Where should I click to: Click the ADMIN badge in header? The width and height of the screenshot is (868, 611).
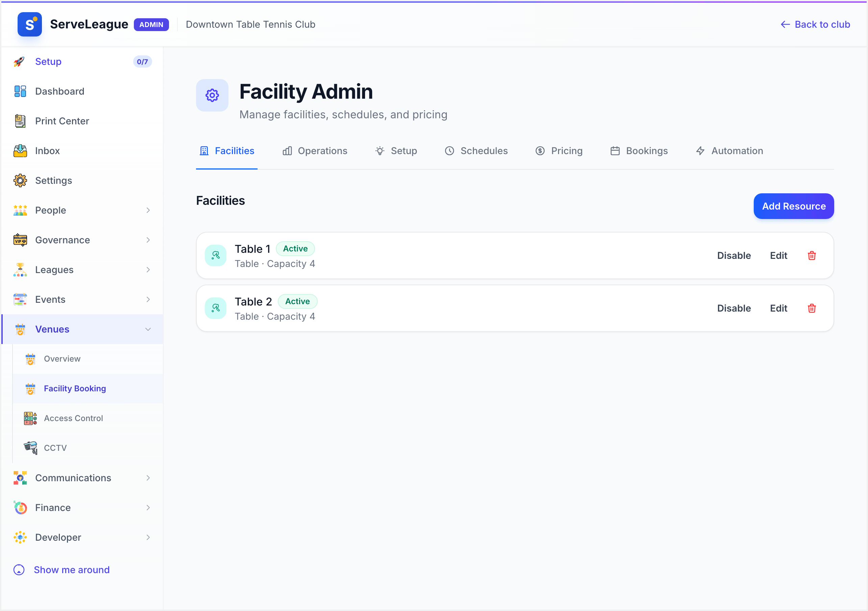point(151,25)
